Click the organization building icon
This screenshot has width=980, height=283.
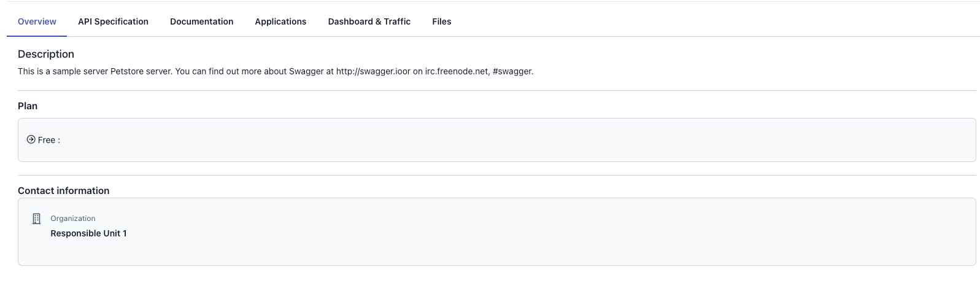click(x=36, y=219)
